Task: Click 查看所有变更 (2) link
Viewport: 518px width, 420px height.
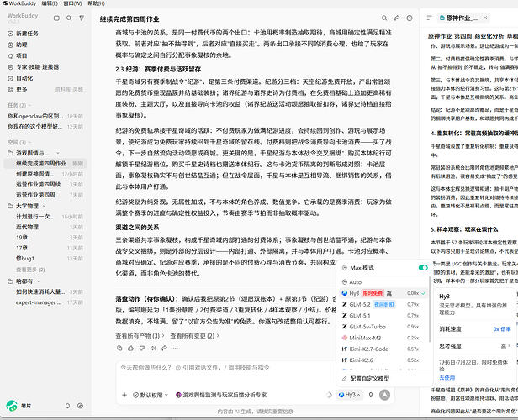Action: pos(194,336)
